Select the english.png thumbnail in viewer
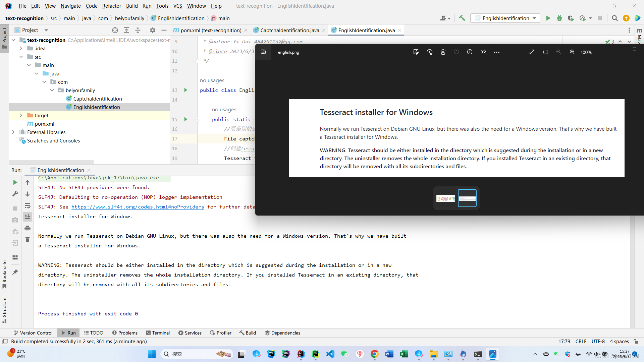 pyautogui.click(x=467, y=198)
